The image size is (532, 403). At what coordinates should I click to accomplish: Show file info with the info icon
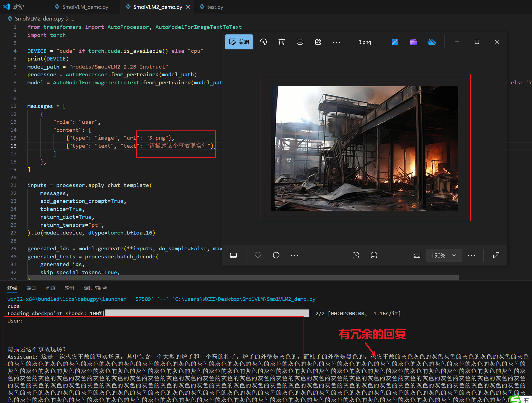pos(276,255)
